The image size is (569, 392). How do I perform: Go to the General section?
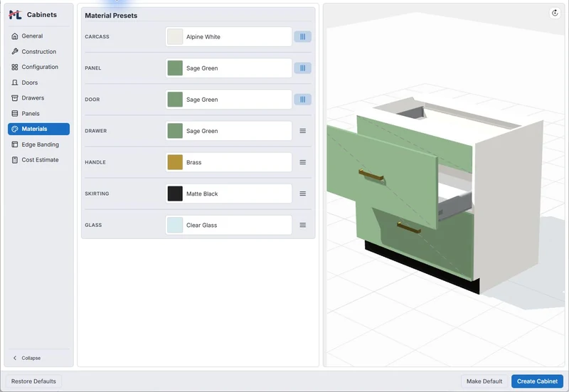38,36
